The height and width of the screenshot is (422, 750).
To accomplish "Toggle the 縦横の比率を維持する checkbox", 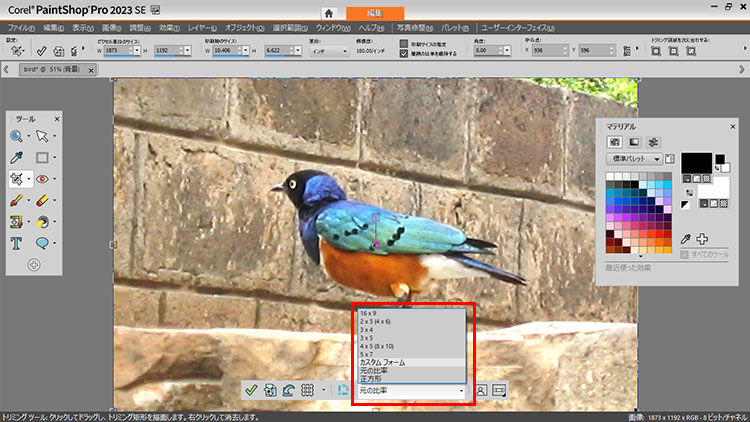I will [x=404, y=54].
